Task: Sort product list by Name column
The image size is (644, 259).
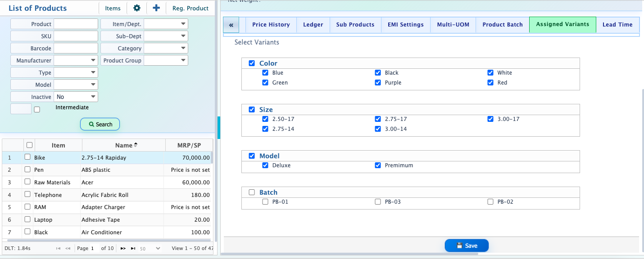Action: click(x=123, y=145)
